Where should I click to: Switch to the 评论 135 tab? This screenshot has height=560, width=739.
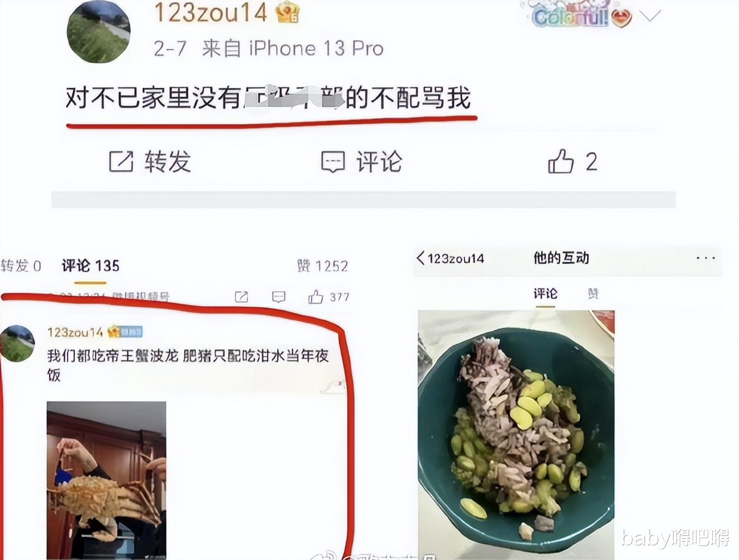click(91, 266)
